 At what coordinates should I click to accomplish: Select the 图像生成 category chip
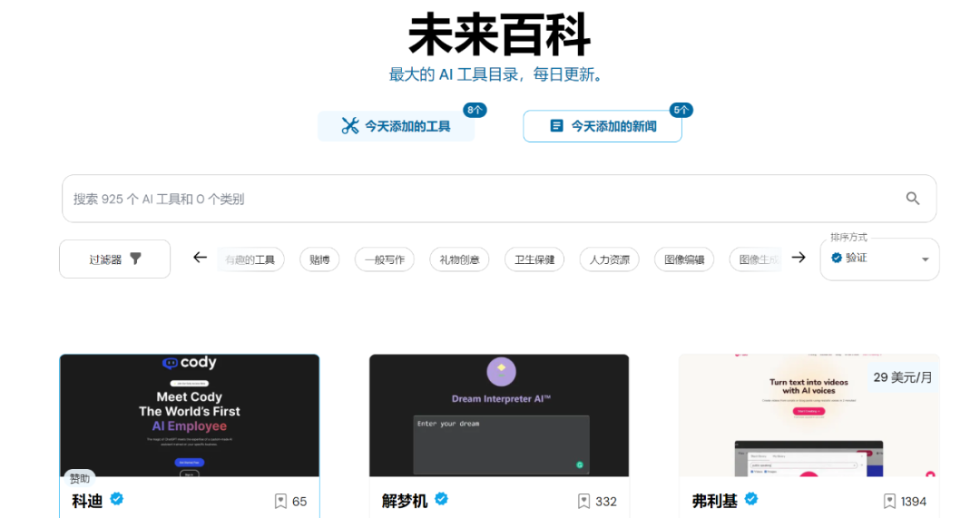coord(756,259)
